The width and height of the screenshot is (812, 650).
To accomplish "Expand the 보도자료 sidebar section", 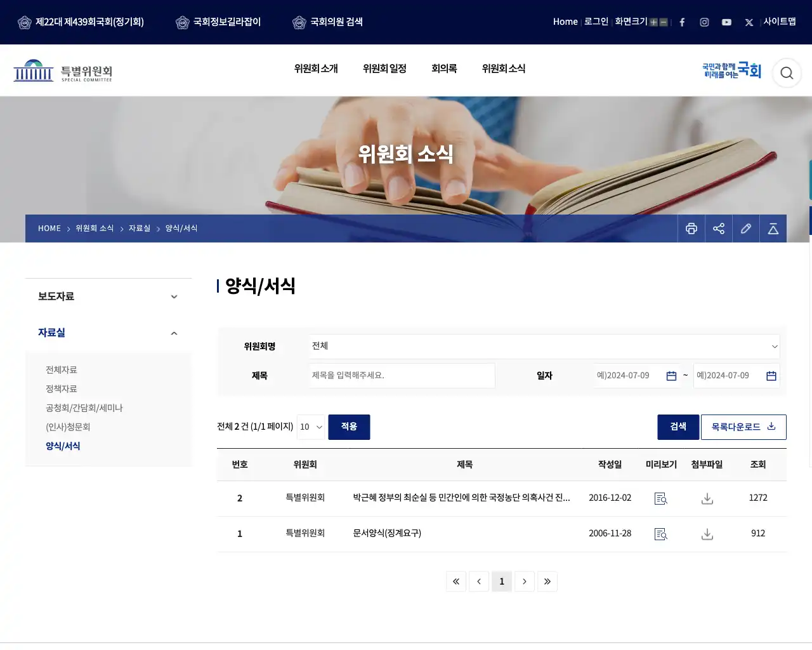I will click(108, 296).
